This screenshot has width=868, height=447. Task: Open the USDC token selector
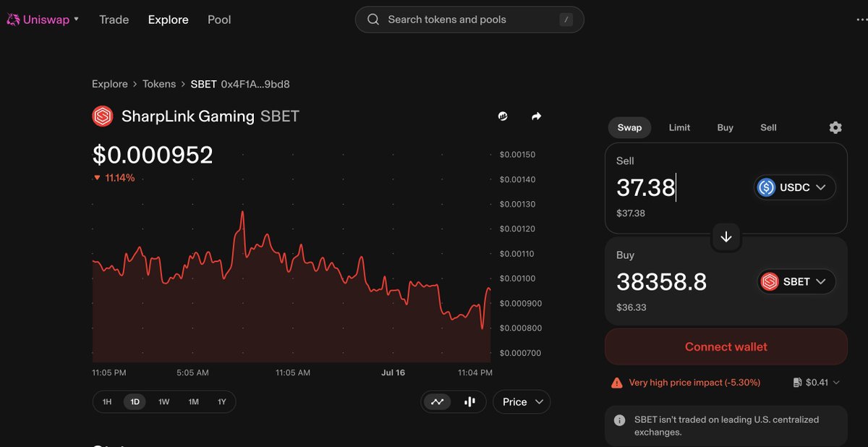click(x=795, y=187)
